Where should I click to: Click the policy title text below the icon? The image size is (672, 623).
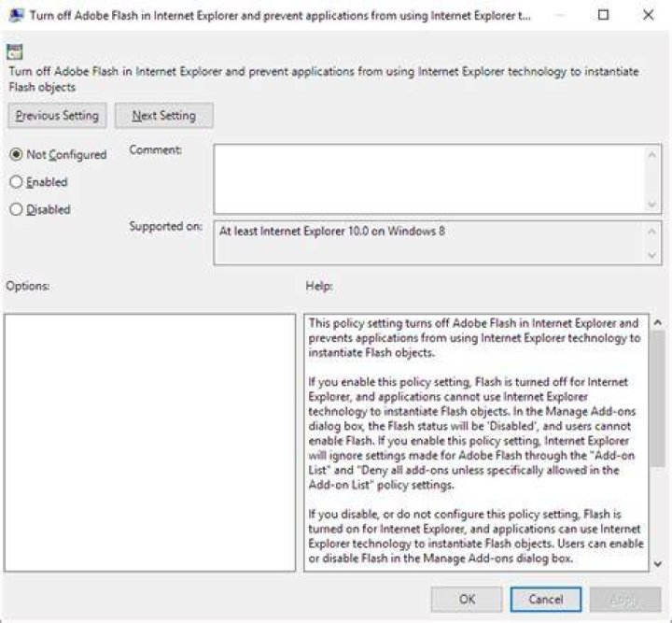(x=324, y=78)
